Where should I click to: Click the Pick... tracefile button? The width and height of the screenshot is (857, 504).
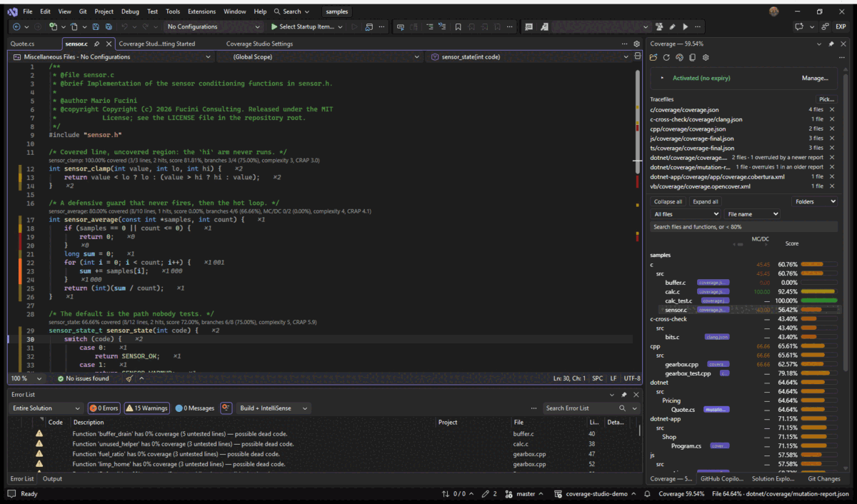[x=827, y=99]
